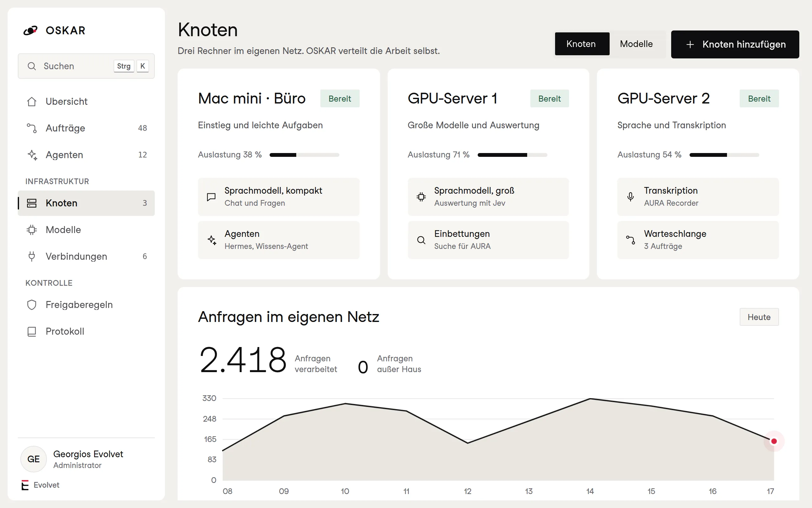This screenshot has height=508, width=812.
Task: Click the Aufträge route icon in sidebar
Action: [x=31, y=128]
